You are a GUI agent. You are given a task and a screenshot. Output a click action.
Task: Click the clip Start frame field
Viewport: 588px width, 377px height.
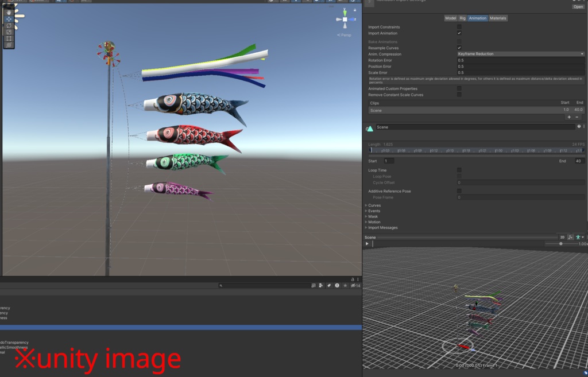(x=389, y=161)
